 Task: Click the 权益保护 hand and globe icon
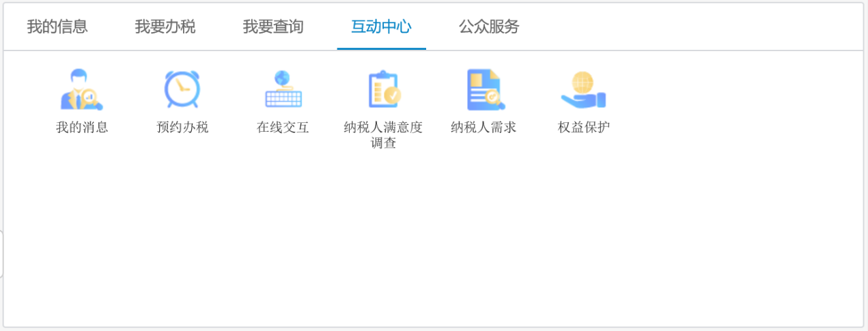pos(583,90)
